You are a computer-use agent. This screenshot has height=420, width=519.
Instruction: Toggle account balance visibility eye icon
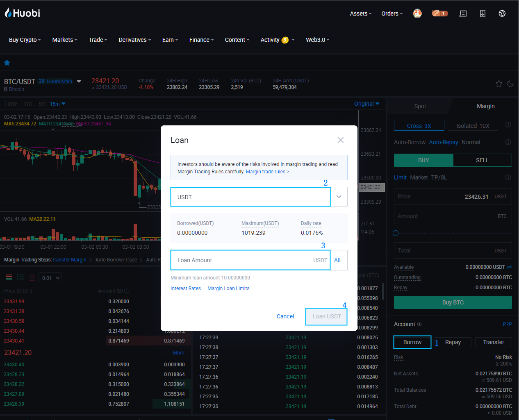tap(419, 324)
